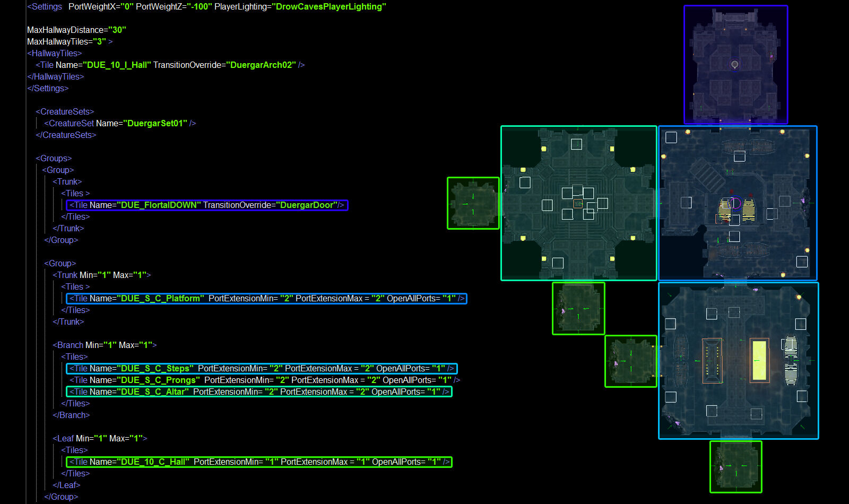Select the DUE_S_C_Altar tile line
Image resolution: width=849 pixels, height=504 pixels.
(x=259, y=392)
